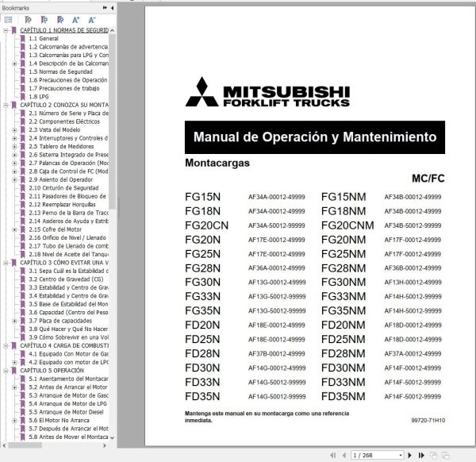This screenshot has height=462, width=476.
Task: Click bookmark panel scroll up arrow
Action: click(x=112, y=30)
